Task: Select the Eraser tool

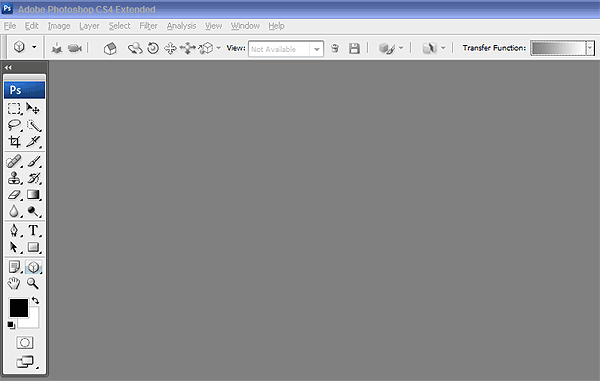Action: 14,195
